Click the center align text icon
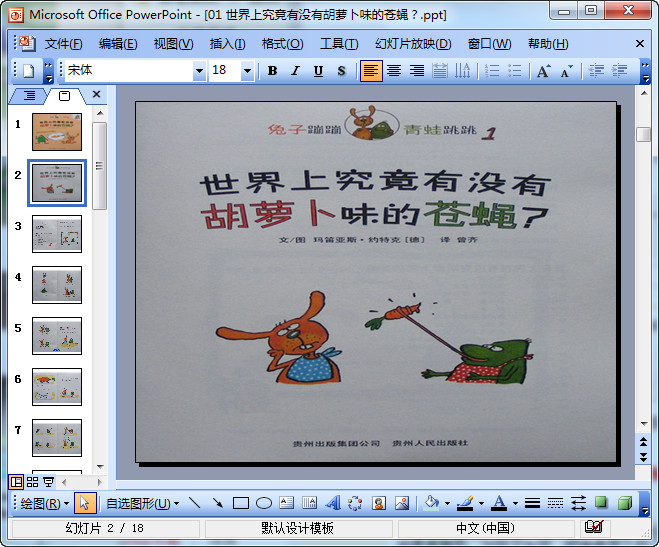This screenshot has width=659, height=547. [394, 71]
